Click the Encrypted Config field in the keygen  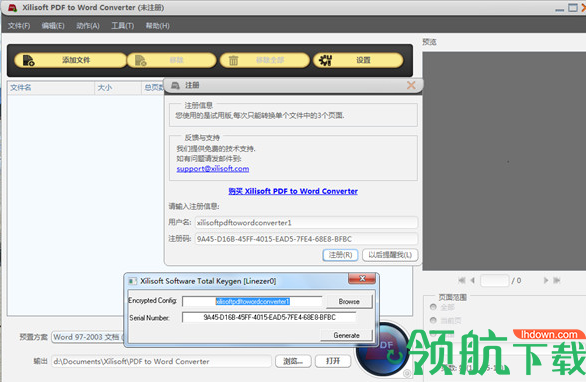pos(252,301)
